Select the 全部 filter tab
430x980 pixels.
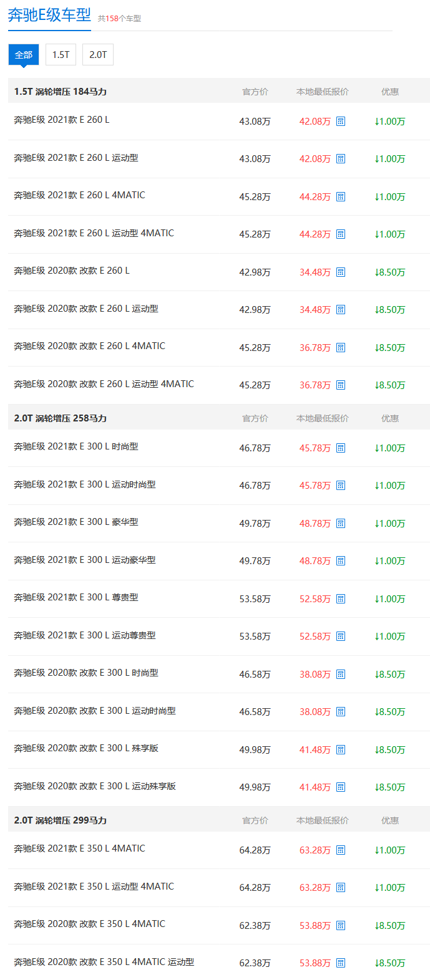[24, 55]
